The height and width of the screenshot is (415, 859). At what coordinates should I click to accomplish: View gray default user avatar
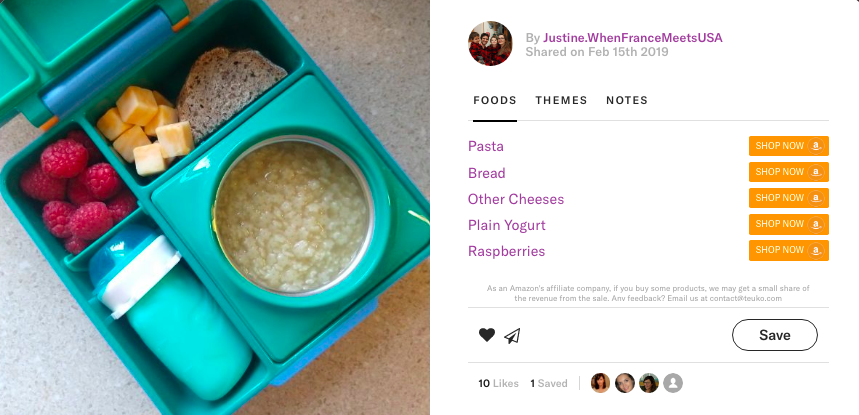pyautogui.click(x=673, y=383)
